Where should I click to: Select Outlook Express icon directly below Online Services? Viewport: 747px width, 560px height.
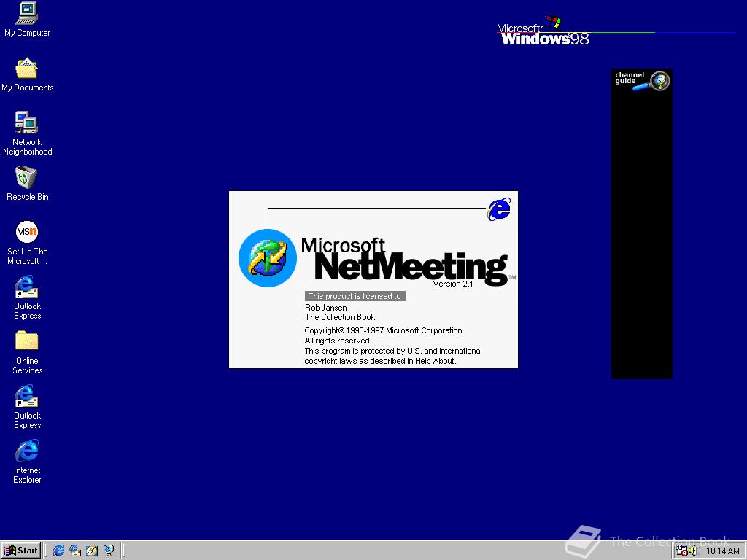click(27, 407)
